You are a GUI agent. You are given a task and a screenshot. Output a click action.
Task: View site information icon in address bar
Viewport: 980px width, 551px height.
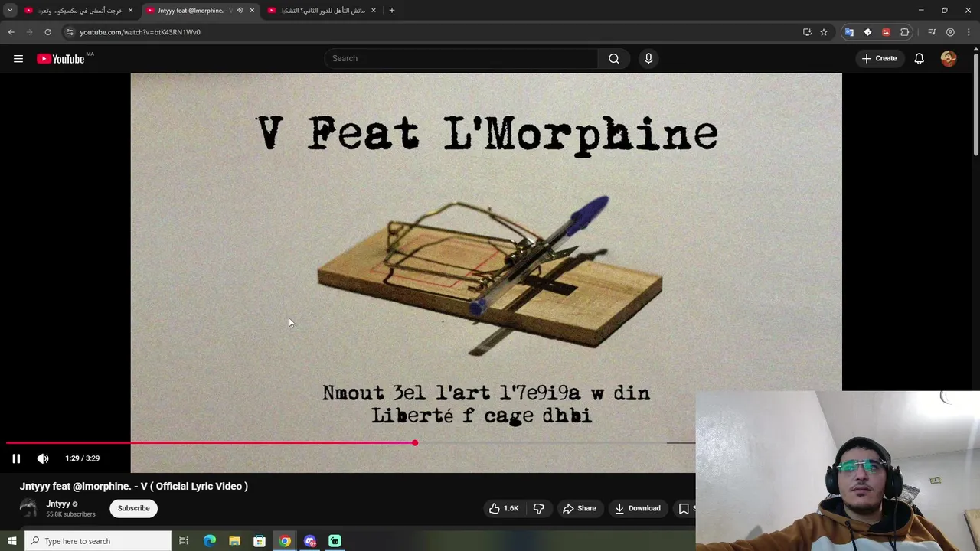point(70,32)
